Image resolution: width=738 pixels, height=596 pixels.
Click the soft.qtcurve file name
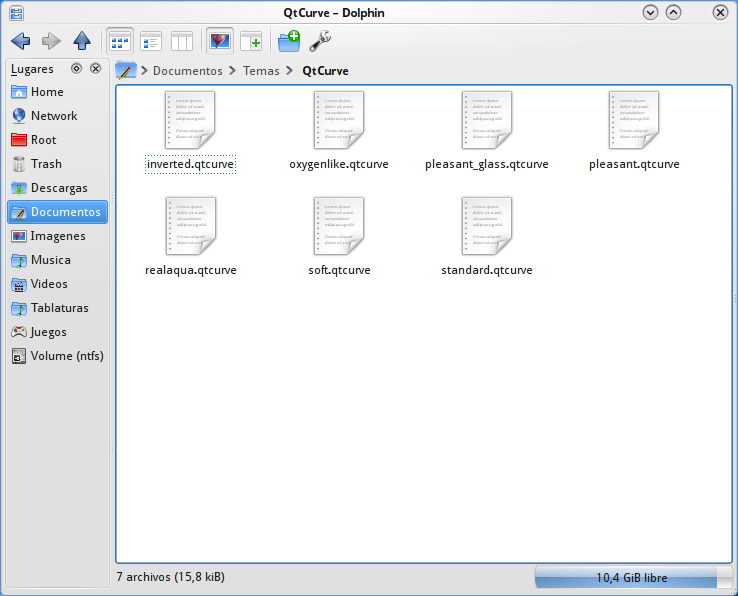[x=339, y=270]
